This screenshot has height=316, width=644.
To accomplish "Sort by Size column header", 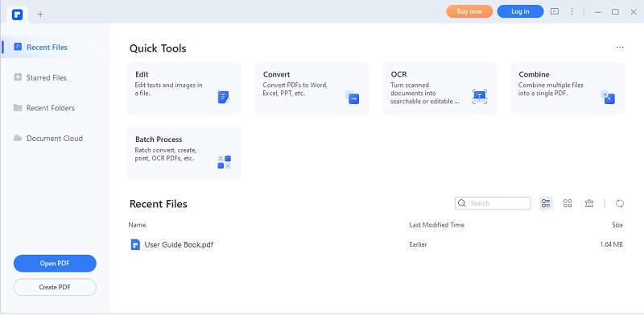I will tap(617, 225).
